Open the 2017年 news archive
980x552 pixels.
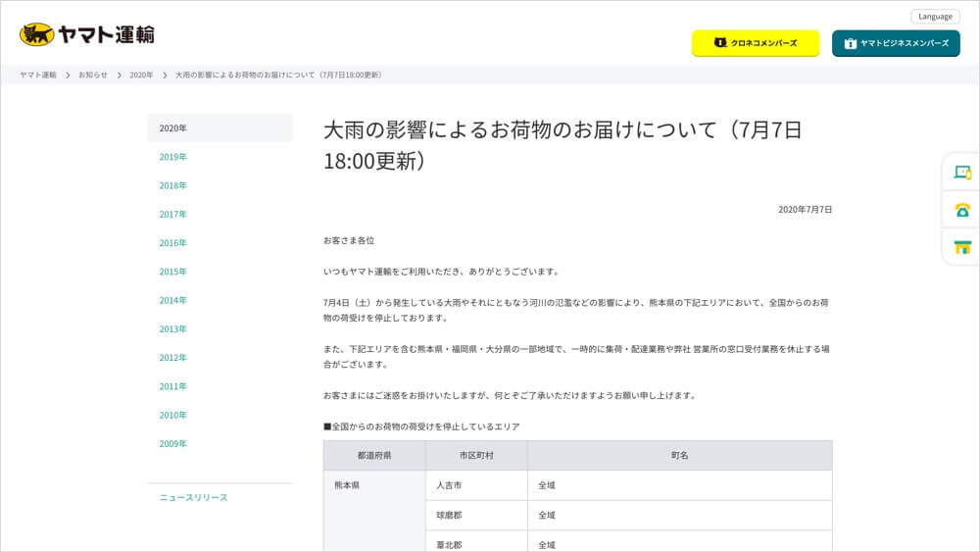point(173,214)
